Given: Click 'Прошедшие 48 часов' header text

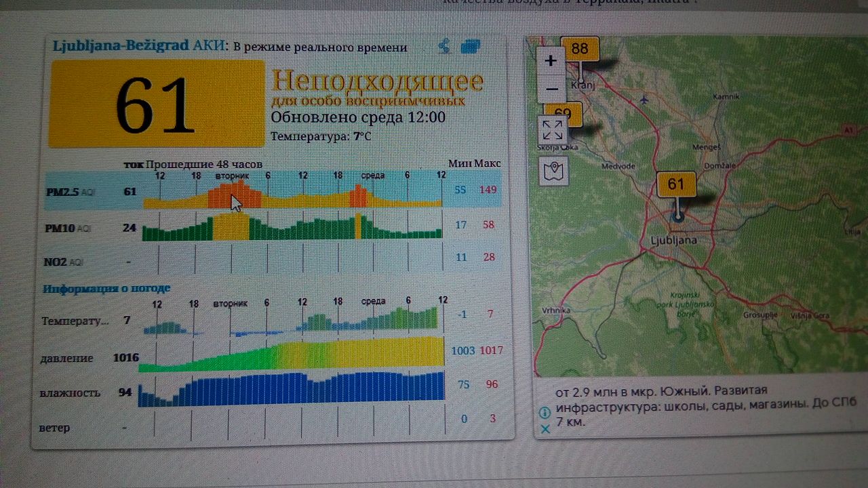Looking at the screenshot, I should coord(203,164).
